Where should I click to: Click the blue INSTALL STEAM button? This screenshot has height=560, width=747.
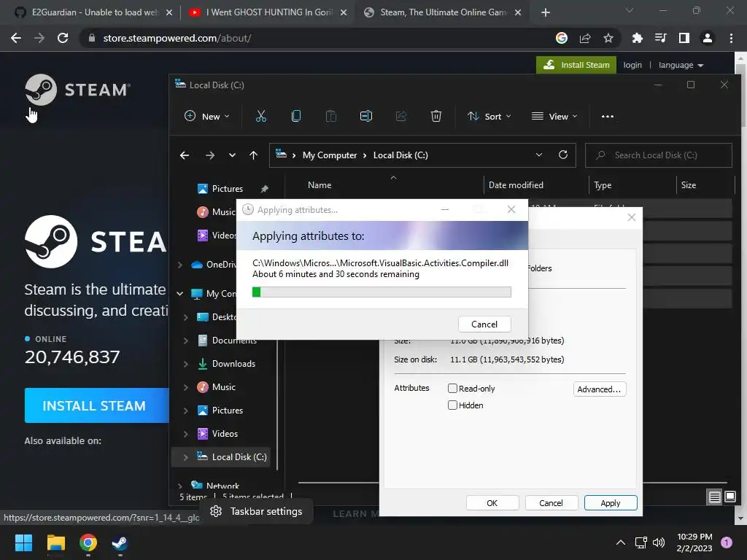(97, 405)
